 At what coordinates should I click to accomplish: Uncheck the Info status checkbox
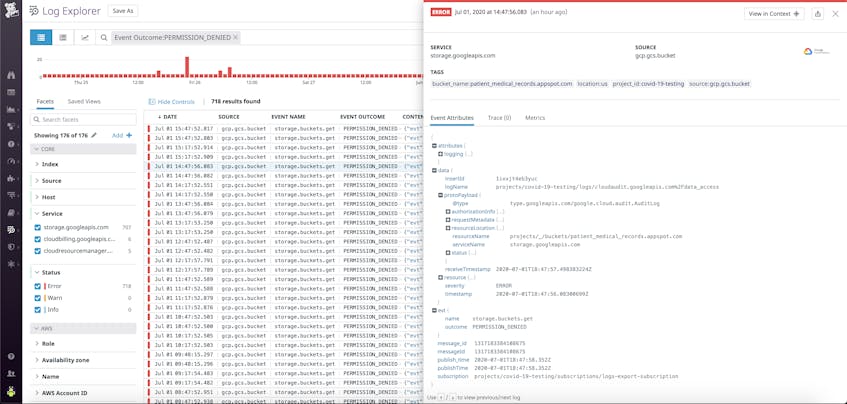tap(37, 309)
